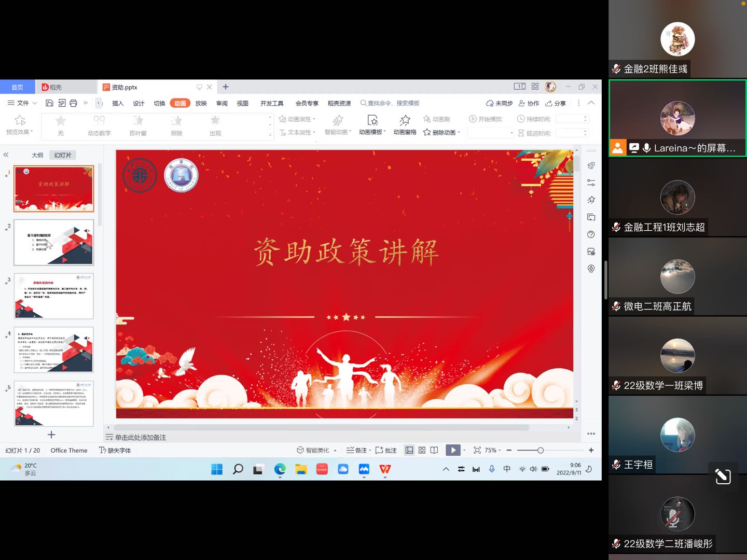
Task: Click the 协作 collaborate button
Action: tap(529, 103)
